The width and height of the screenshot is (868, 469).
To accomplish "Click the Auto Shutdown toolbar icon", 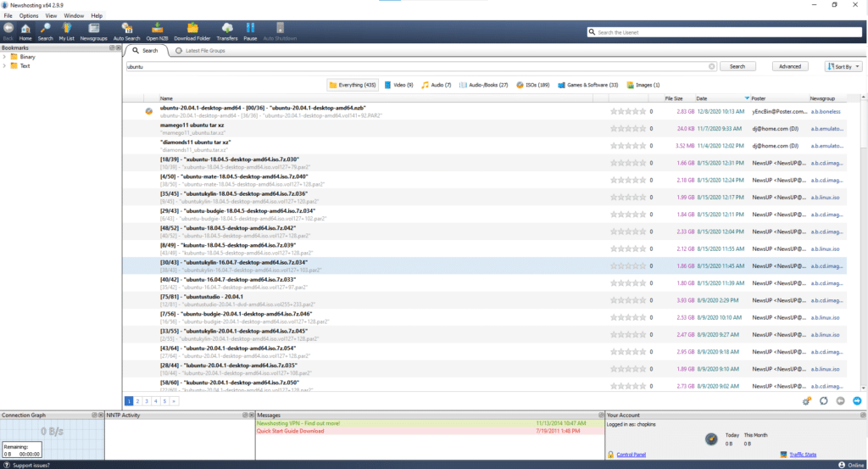I will point(280,31).
